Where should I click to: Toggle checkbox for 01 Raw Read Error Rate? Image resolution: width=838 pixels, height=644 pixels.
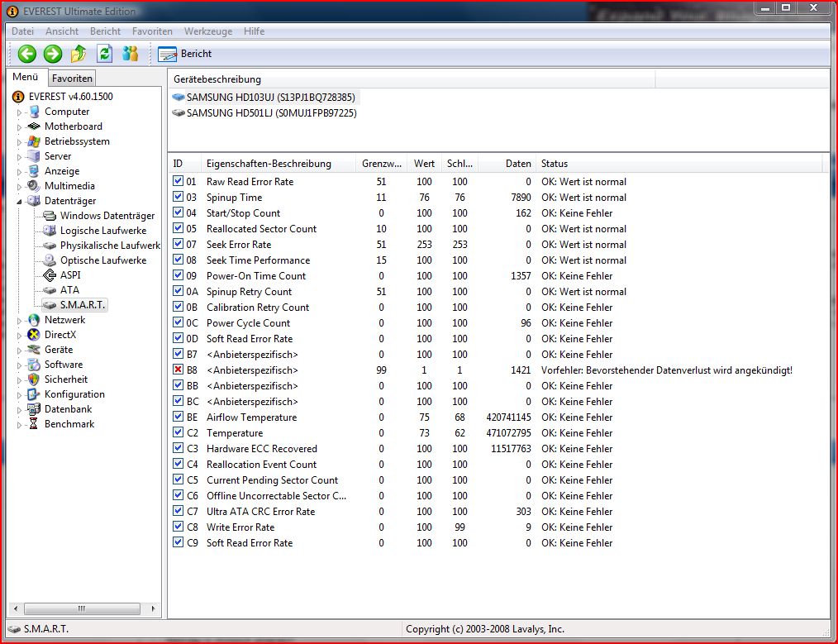[x=178, y=181]
